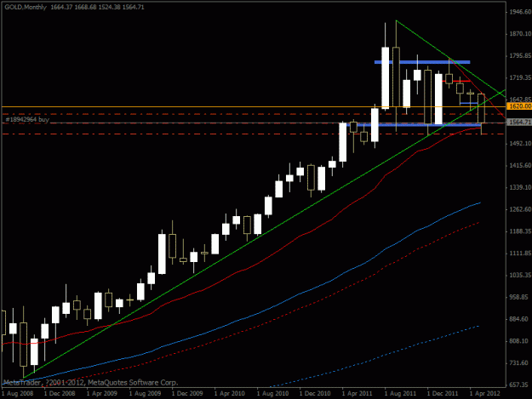Click the 1 Dec 2010 date label
532x399 pixels.
315,394
